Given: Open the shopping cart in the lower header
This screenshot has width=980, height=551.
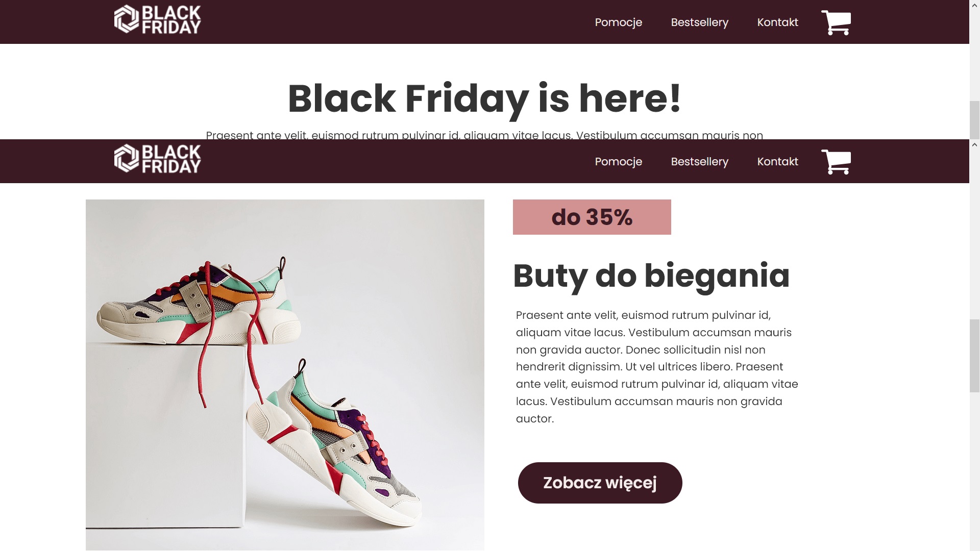Looking at the screenshot, I should coord(836,162).
